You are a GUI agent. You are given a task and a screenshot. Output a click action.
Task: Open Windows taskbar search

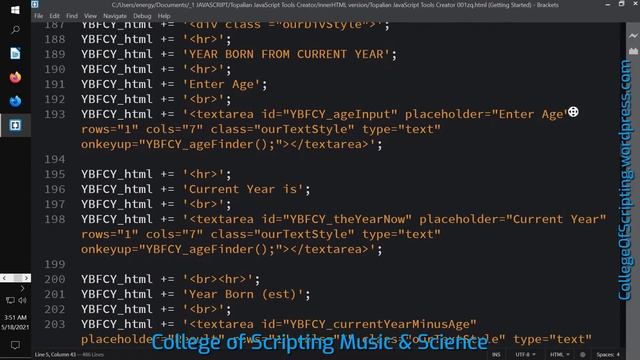pyautogui.click(x=15, y=30)
